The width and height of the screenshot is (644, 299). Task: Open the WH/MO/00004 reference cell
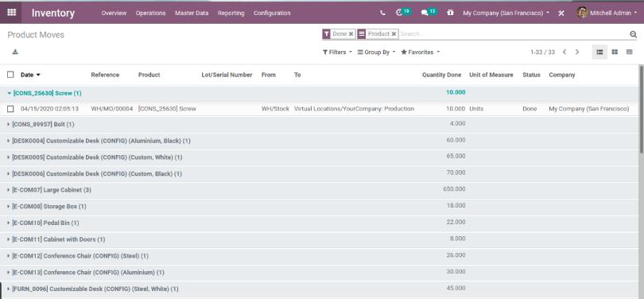coord(112,109)
